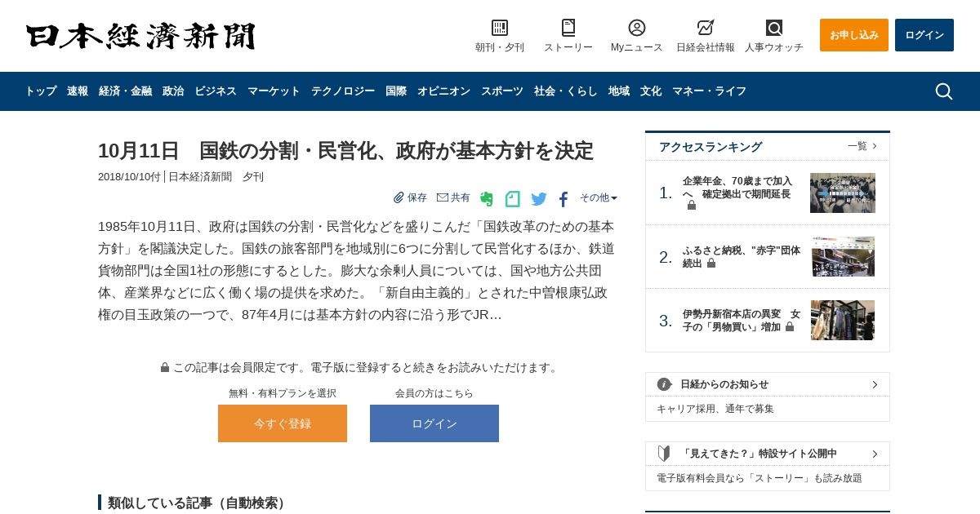
Task: Share article on Facebook icon
Action: (563, 199)
